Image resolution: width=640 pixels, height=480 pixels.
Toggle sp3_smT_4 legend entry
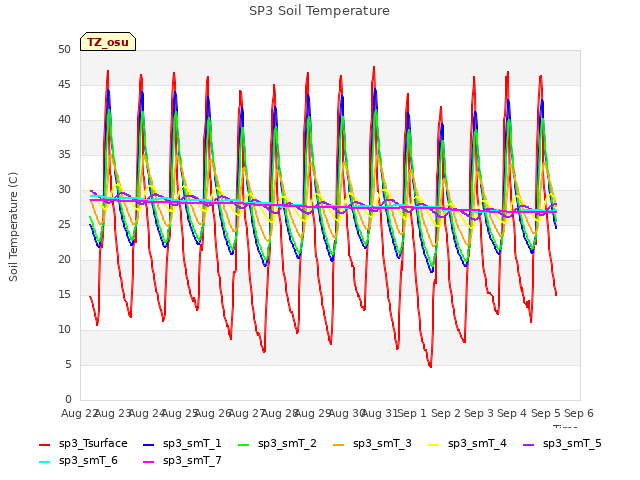(x=468, y=443)
